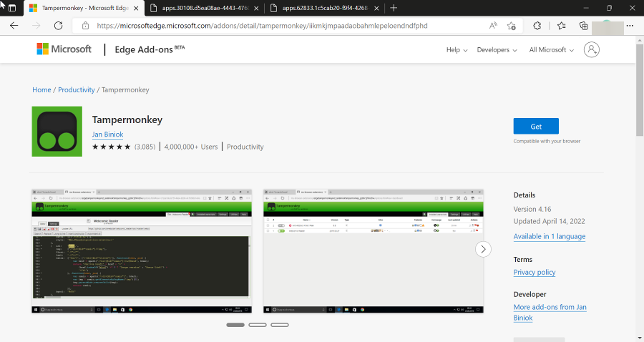
Task: Open the Favorites list icon
Action: (x=562, y=26)
